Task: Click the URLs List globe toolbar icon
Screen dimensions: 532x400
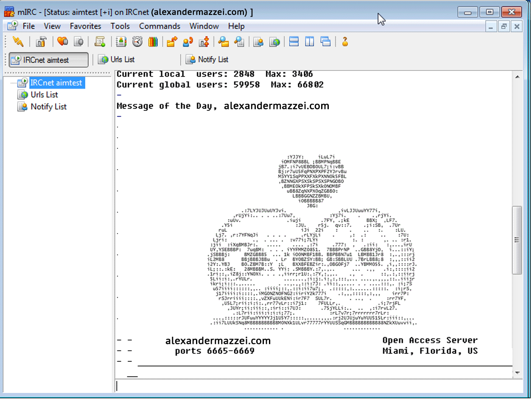Action: 274,41
